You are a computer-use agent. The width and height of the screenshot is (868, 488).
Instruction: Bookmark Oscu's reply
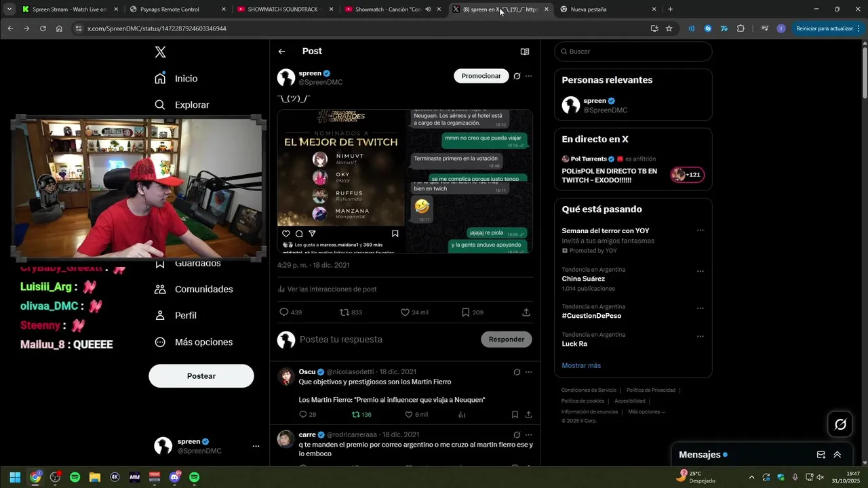click(515, 415)
